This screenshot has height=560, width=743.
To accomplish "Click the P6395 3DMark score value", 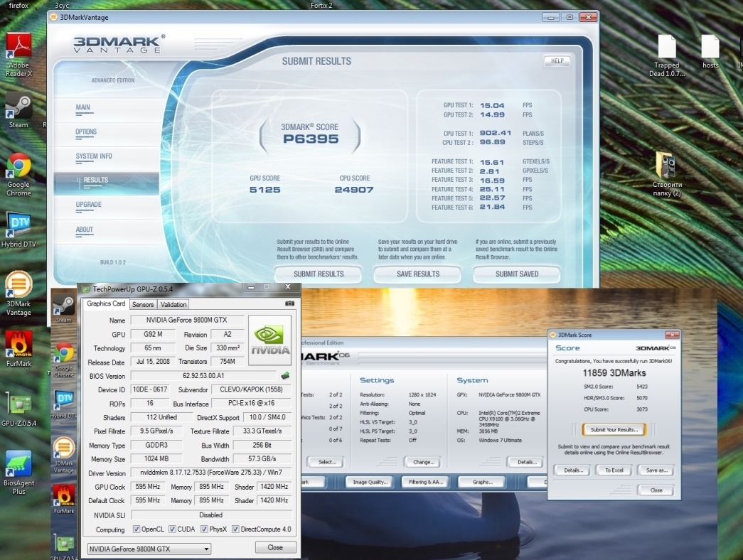I will pyautogui.click(x=311, y=139).
